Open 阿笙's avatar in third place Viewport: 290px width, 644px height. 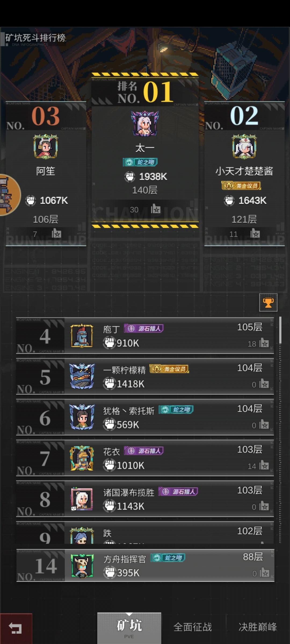[x=46, y=147]
